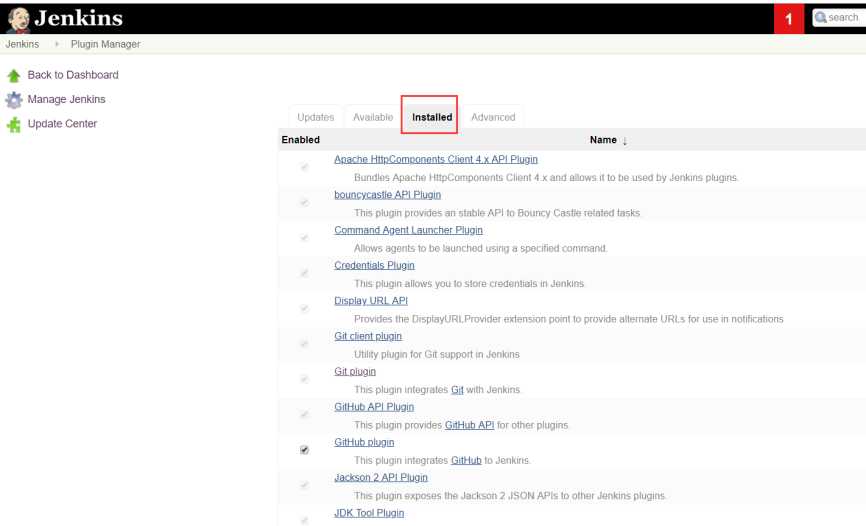Click the Jenkins butler logo icon
866x526 pixels.
click(18, 20)
